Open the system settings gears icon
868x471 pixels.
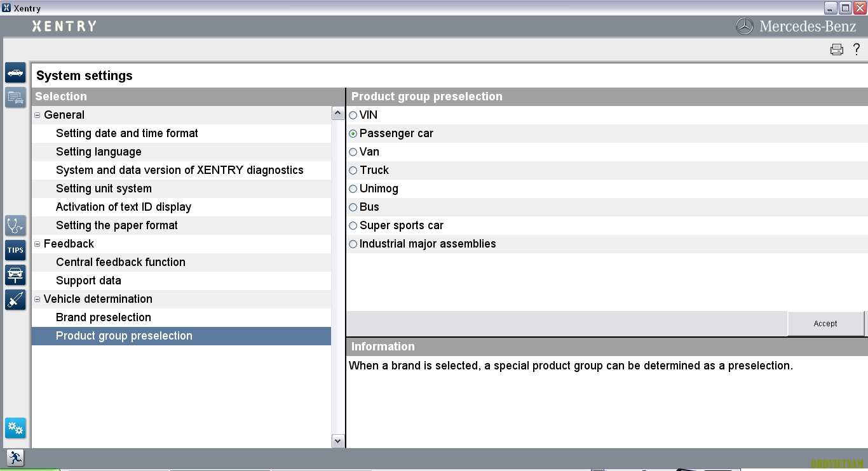(x=15, y=428)
